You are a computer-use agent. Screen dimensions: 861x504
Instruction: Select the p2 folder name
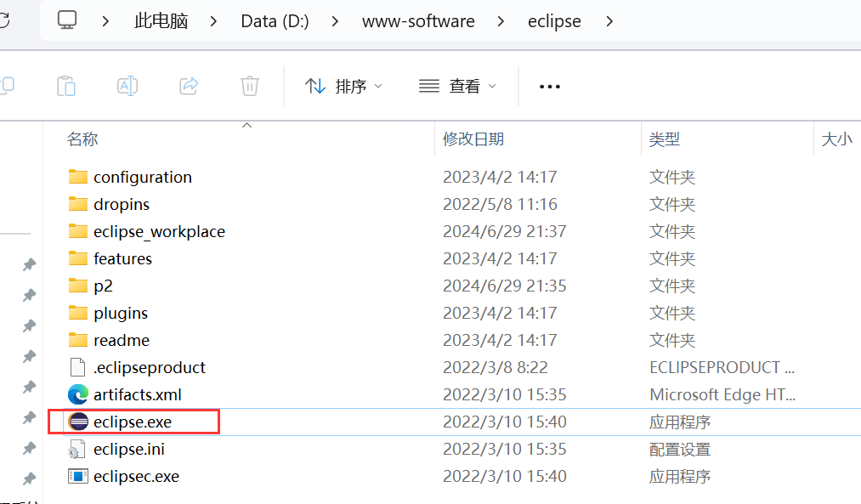[103, 286]
